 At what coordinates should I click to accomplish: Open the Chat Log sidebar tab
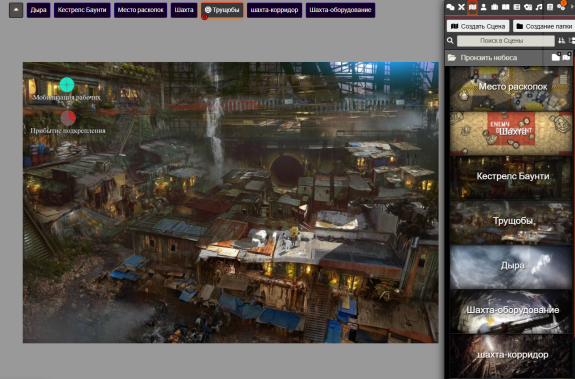tap(450, 7)
